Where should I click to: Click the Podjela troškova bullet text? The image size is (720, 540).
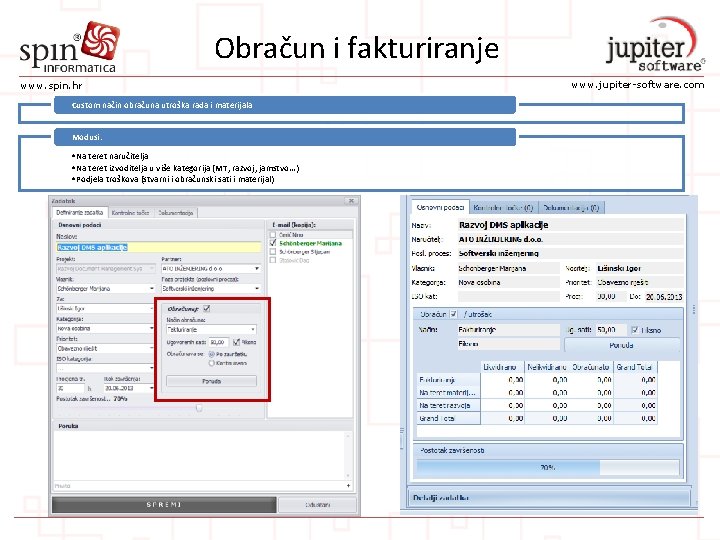point(175,179)
